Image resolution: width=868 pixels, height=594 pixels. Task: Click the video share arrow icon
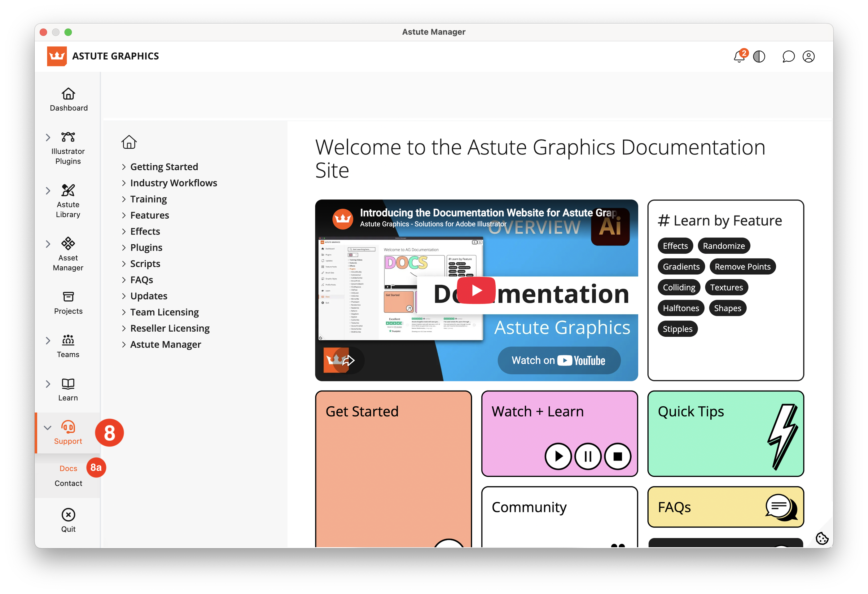(x=348, y=360)
